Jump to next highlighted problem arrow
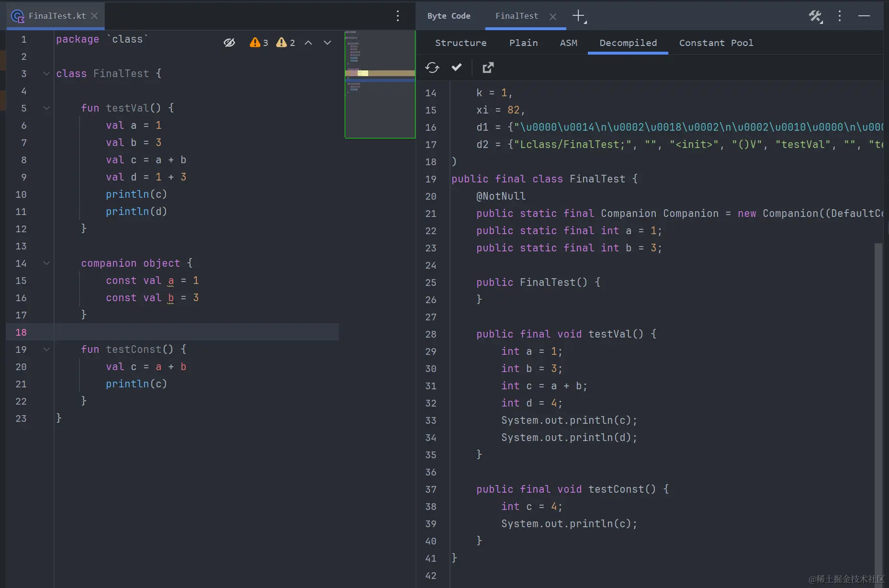Screen dimensions: 889x588 pos(327,43)
